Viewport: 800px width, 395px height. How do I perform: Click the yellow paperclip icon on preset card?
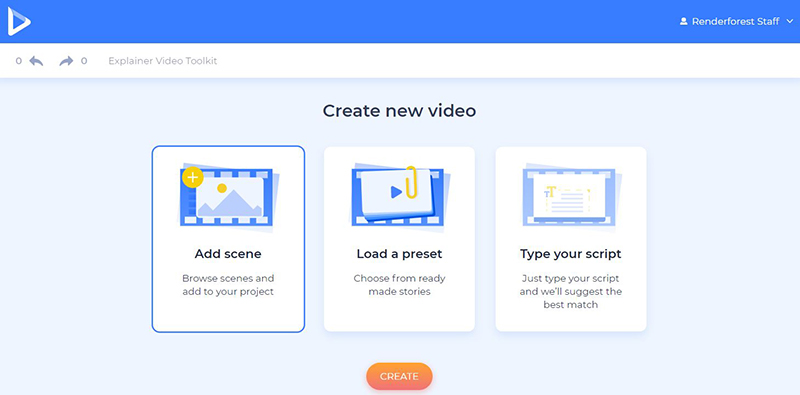[411, 182]
